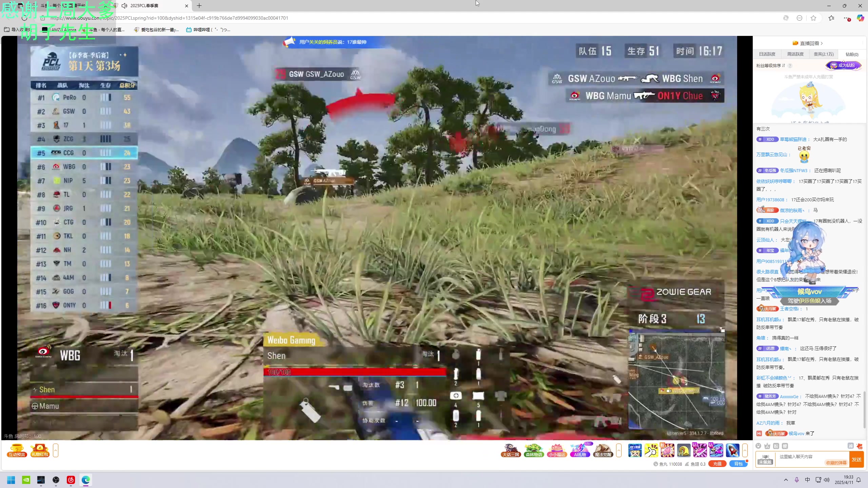The height and width of the screenshot is (488, 868).
Task: Click username 冬瓜强NTFW3 in chat
Action: pos(793,171)
